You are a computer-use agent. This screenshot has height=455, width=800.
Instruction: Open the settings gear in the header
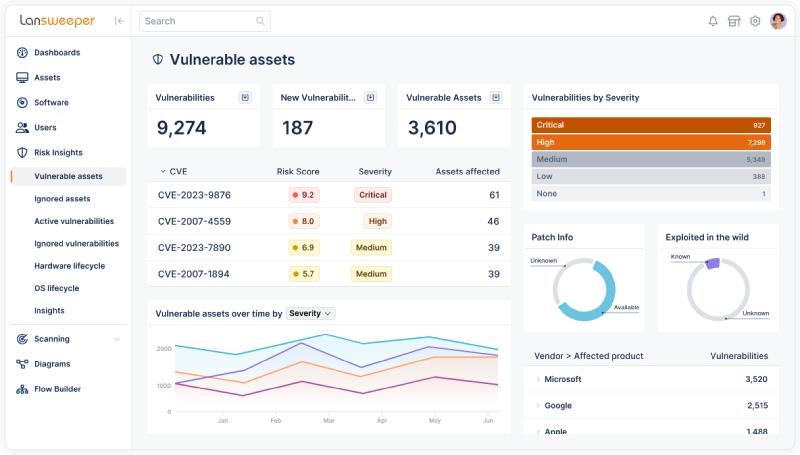[755, 21]
